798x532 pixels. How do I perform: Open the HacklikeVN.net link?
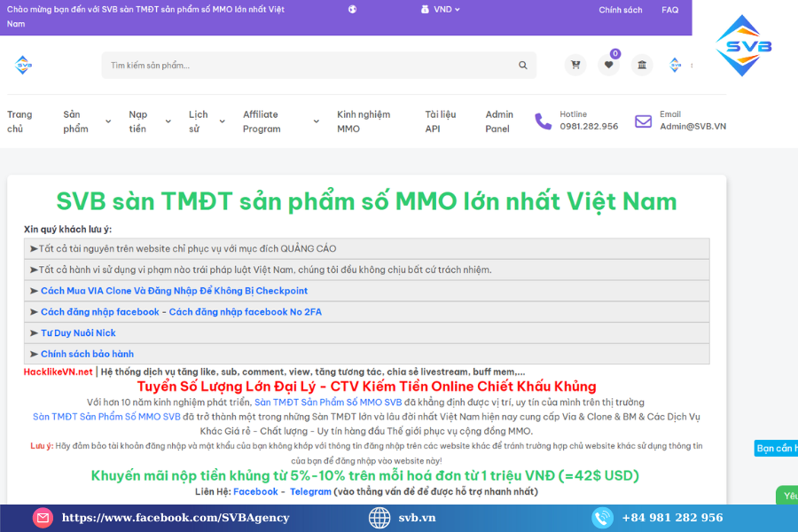click(58, 372)
